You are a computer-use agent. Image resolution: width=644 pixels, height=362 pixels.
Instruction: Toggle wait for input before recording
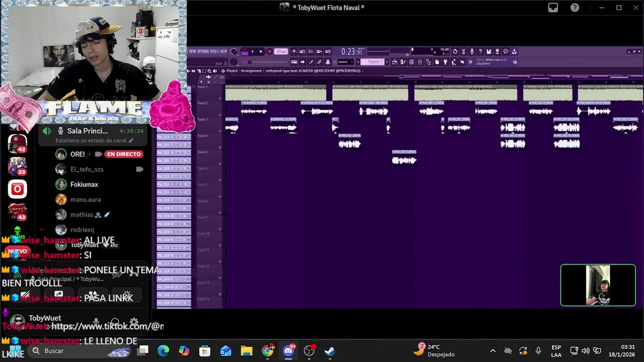(x=302, y=51)
